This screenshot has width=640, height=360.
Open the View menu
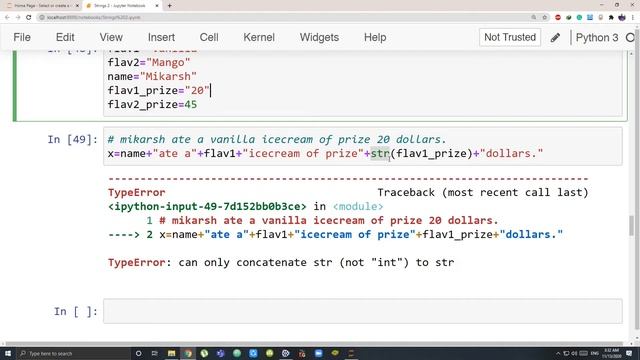coord(111,37)
